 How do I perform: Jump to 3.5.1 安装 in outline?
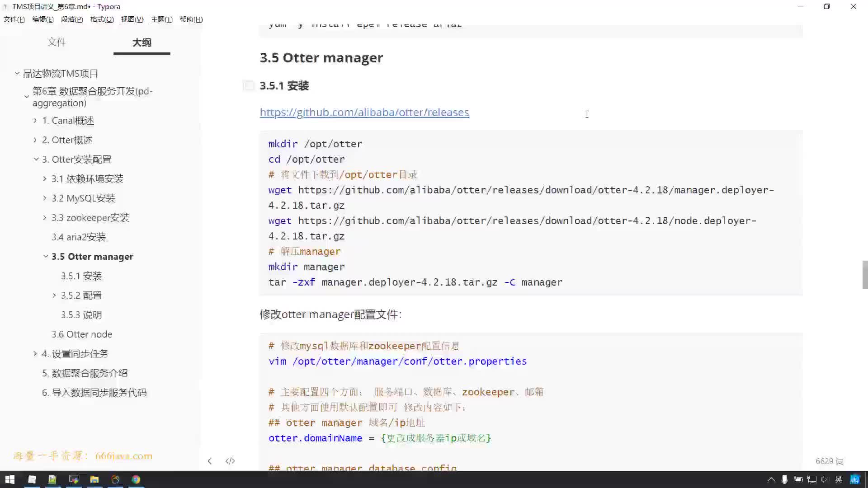[x=81, y=276]
